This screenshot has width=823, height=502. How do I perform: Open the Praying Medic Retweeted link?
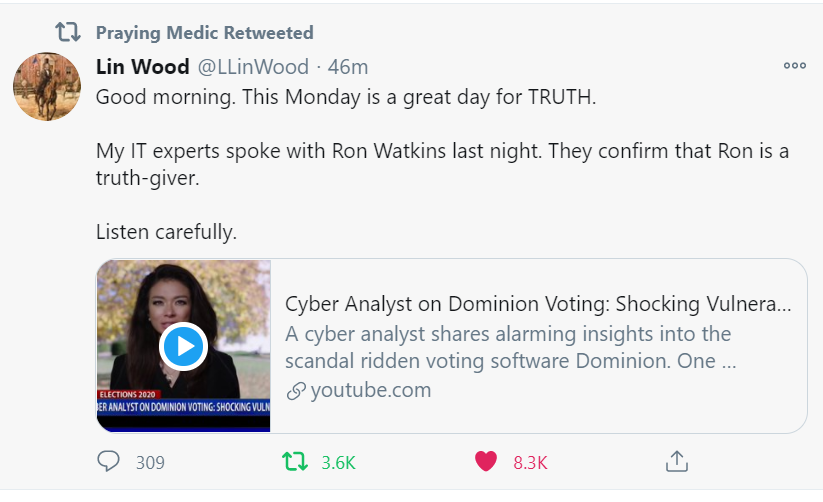[x=204, y=33]
